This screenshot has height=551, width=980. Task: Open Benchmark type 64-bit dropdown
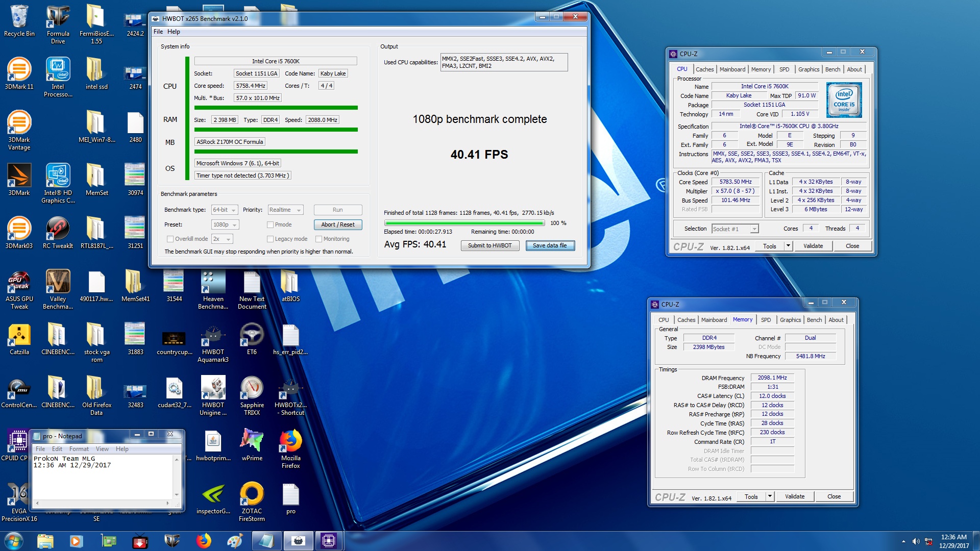pyautogui.click(x=225, y=210)
